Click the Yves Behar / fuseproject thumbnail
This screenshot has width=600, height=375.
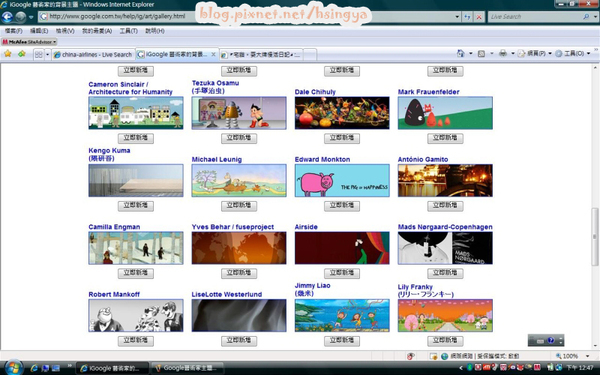tap(239, 248)
